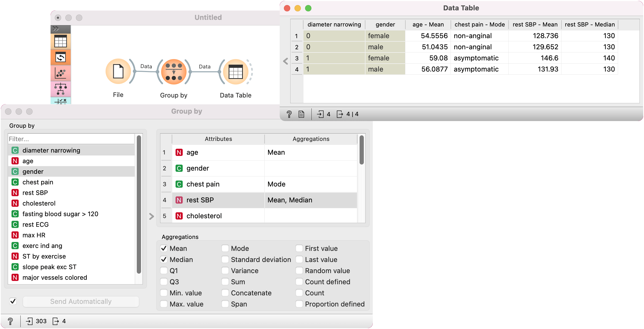Open the Data Table widget node
The width and height of the screenshot is (644, 329).
tap(235, 72)
